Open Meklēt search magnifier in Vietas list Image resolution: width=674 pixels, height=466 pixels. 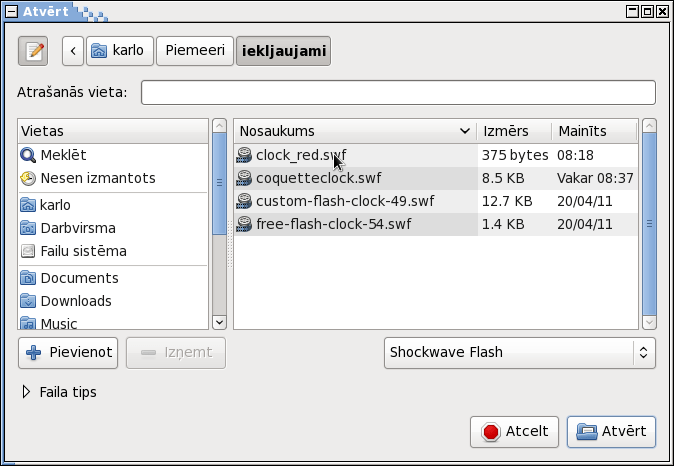(x=28, y=155)
